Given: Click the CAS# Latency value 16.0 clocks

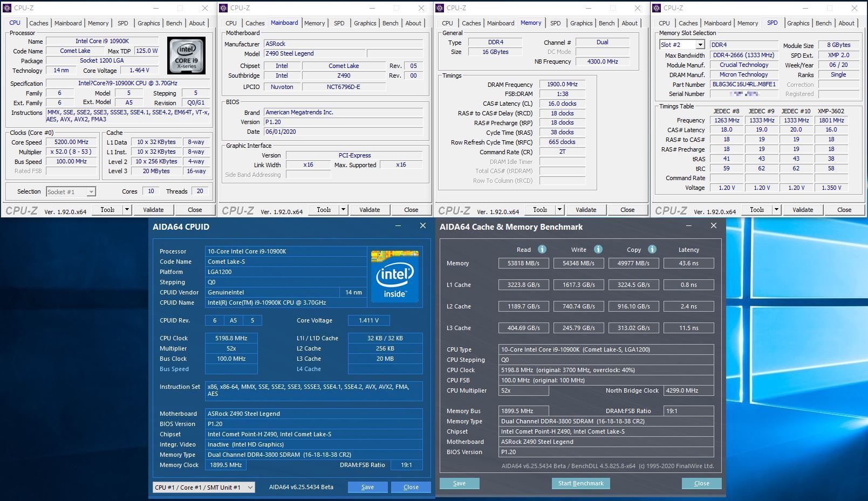Looking at the screenshot, I should tap(562, 104).
